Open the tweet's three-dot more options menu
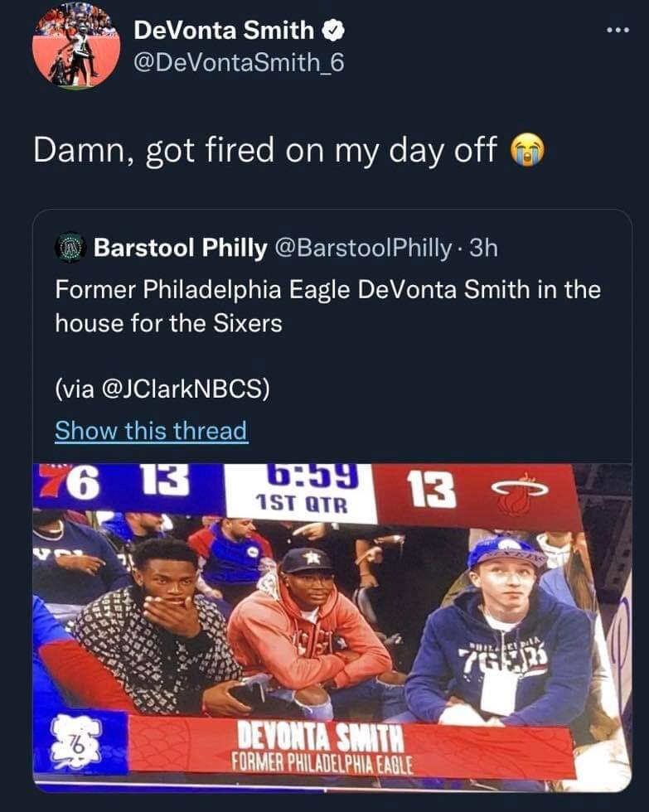The width and height of the screenshot is (649, 812). (618, 31)
